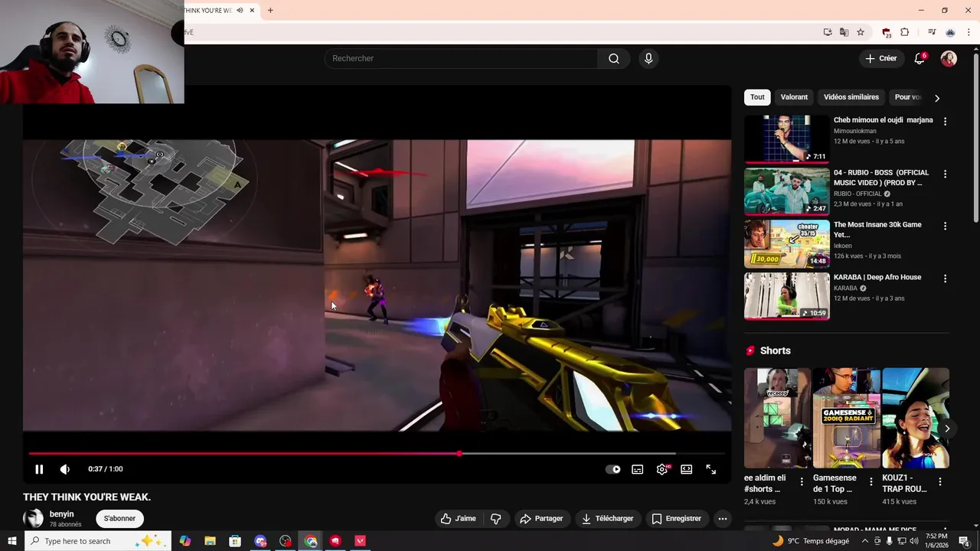
Task: Open options menu for RUBIO BOSS video
Action: [945, 174]
